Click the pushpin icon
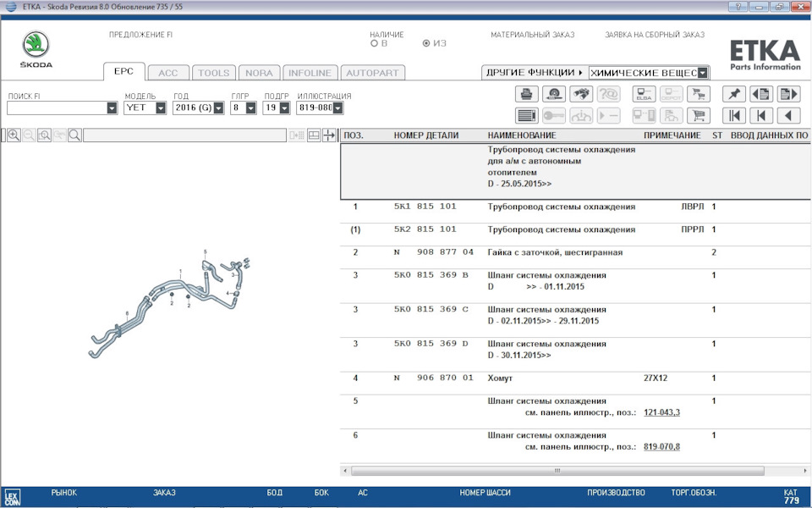The height and width of the screenshot is (508, 812). (734, 94)
